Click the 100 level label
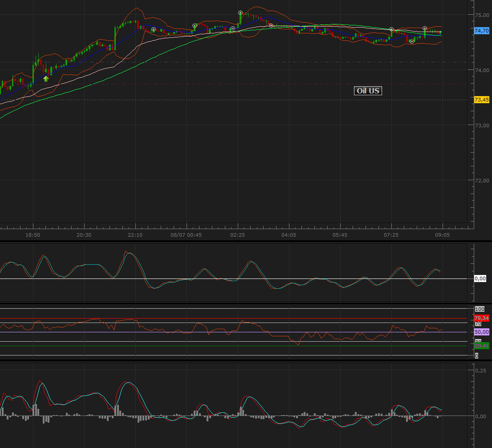This screenshot has width=492, height=448. tap(480, 309)
